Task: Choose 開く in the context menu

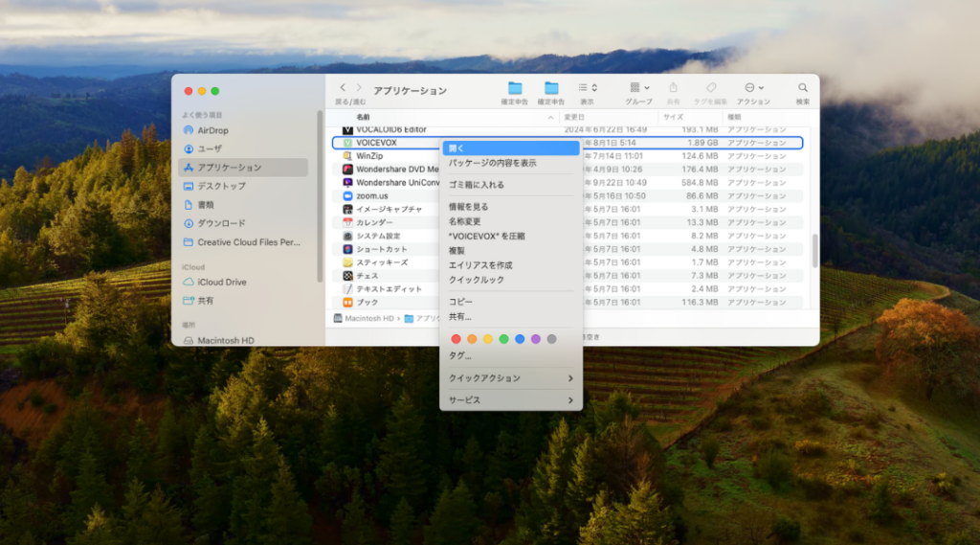Action: pyautogui.click(x=510, y=148)
